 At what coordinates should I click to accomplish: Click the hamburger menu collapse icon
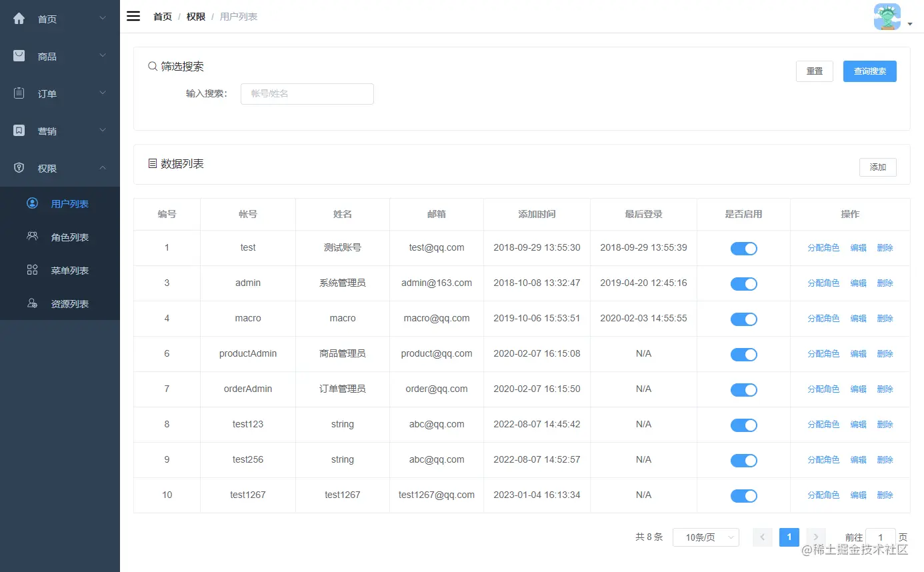[133, 17]
